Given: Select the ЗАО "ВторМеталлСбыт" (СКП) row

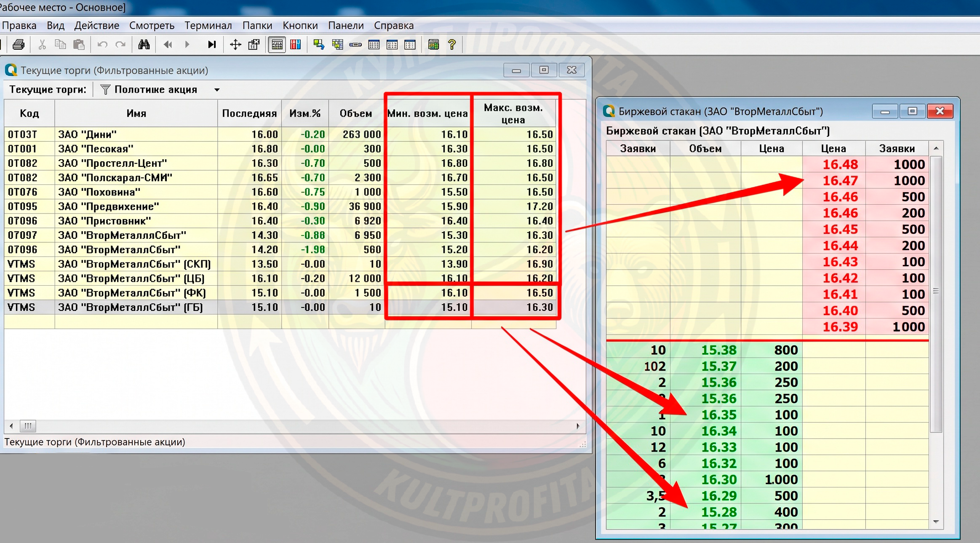Looking at the screenshot, I should 280,264.
